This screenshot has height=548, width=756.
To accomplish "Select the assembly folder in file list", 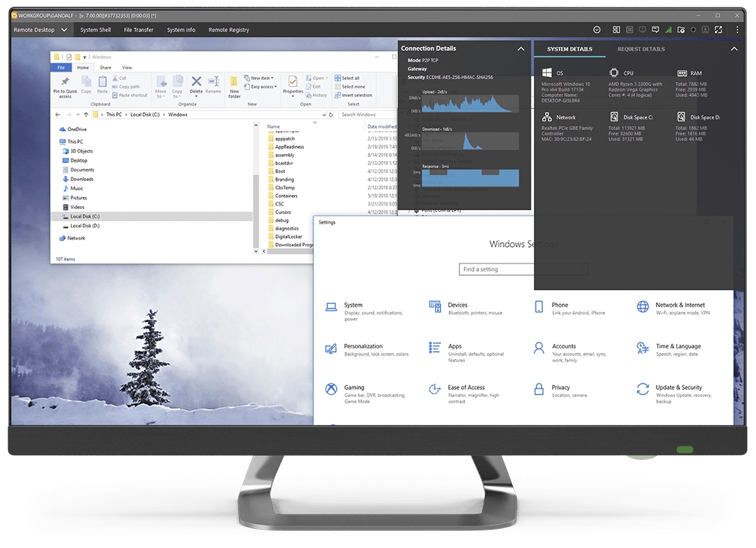I will click(x=281, y=155).
